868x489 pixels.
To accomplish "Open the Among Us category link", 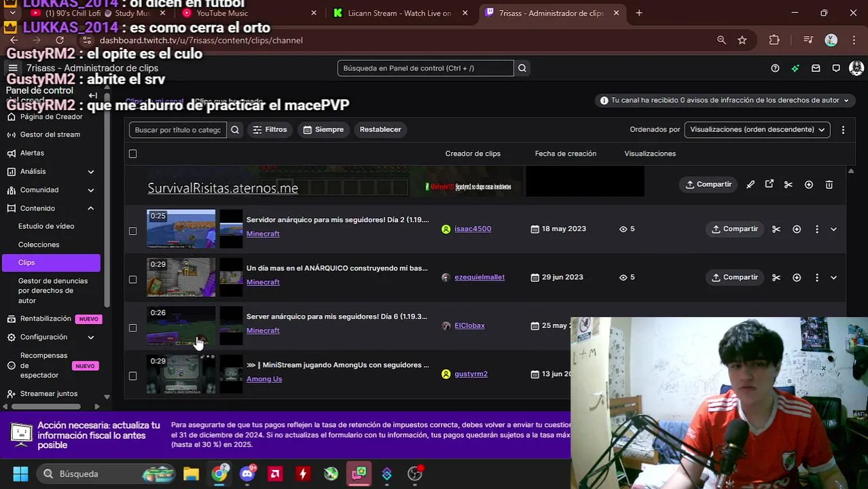I will coord(264,379).
